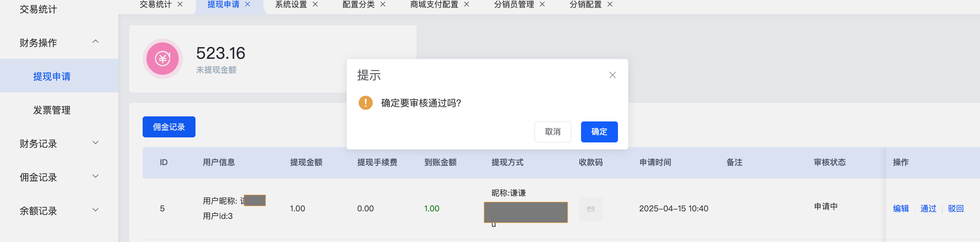Close the 提示 dialog with X icon
Viewport: 980px width, 242px height.
[612, 75]
